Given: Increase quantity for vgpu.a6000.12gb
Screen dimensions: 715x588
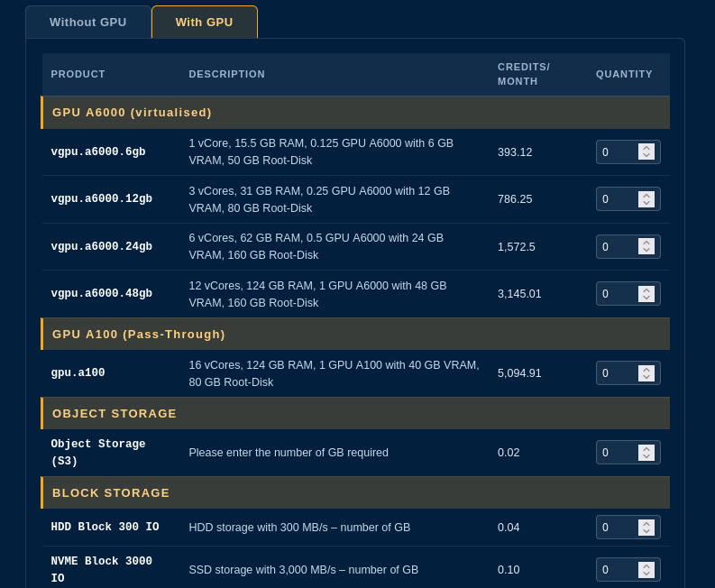Looking at the screenshot, I should (646, 195).
